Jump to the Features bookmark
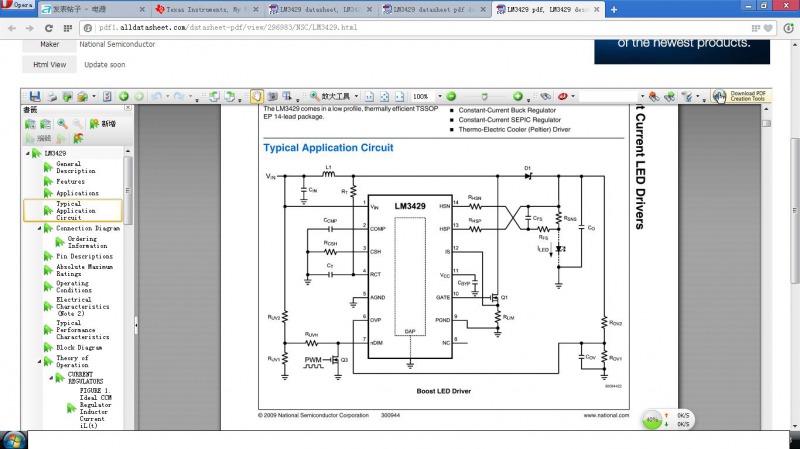 point(70,182)
